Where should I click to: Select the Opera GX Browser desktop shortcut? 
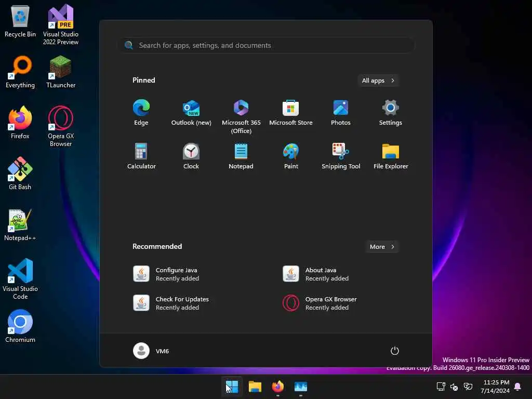pyautogui.click(x=61, y=126)
